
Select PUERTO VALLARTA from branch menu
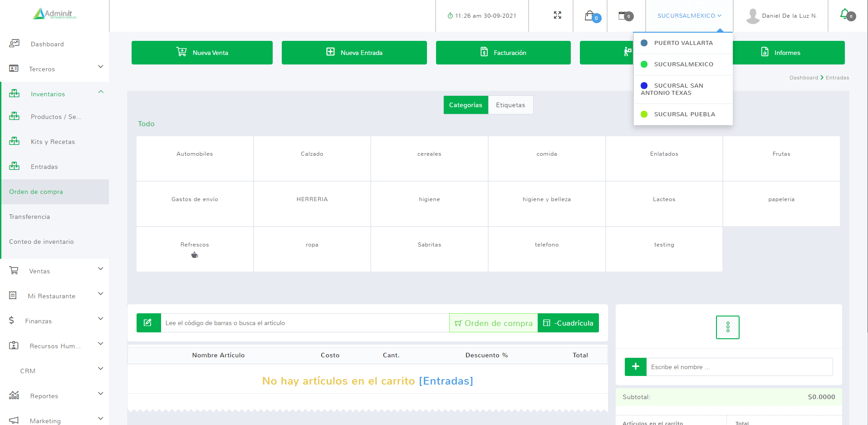coord(683,43)
